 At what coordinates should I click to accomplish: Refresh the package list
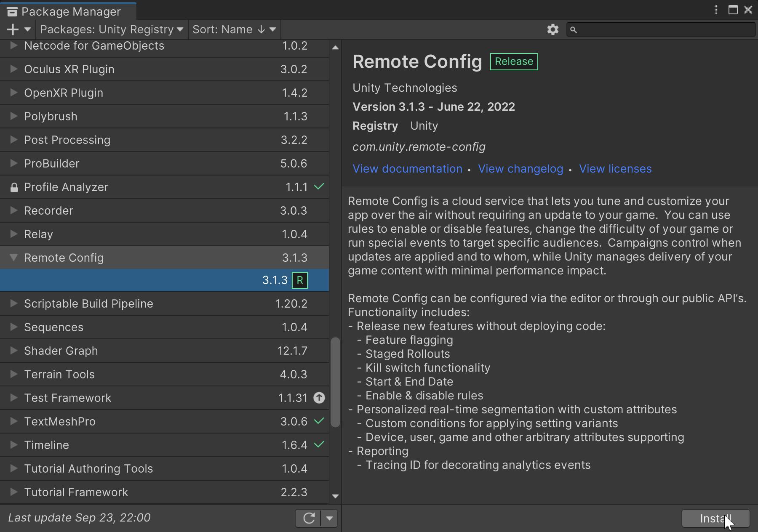pyautogui.click(x=308, y=518)
